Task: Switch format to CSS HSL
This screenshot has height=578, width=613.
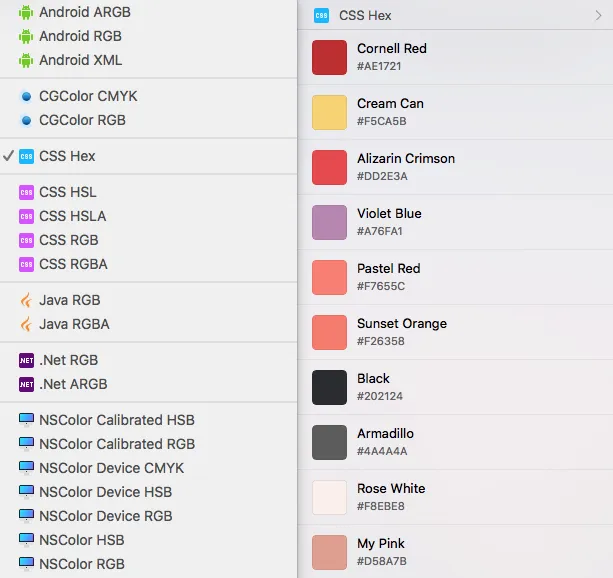Action: coord(149,192)
